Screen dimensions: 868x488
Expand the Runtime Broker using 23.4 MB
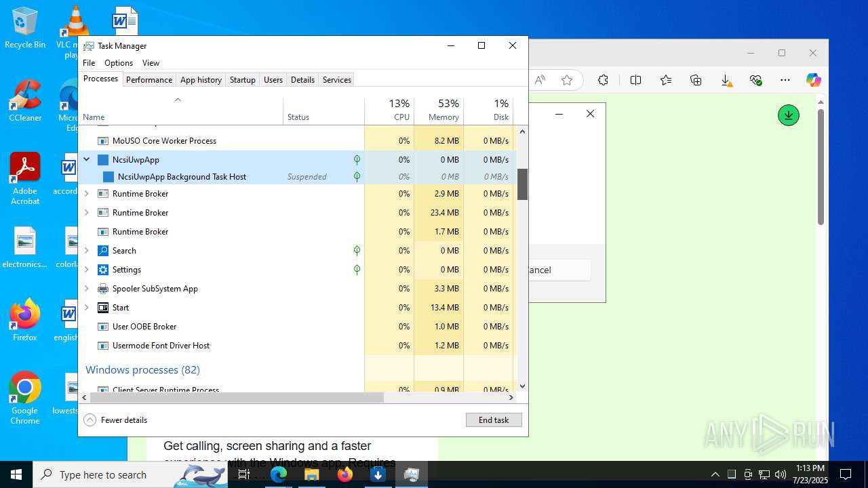coord(86,213)
